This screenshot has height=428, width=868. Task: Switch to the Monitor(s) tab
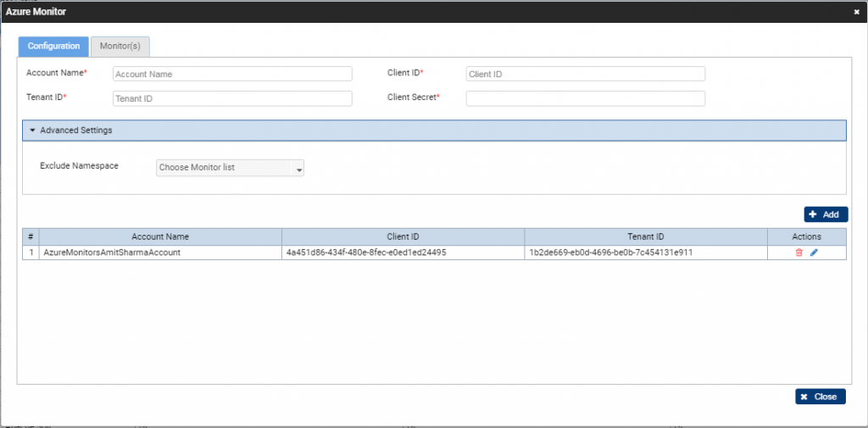(x=120, y=47)
